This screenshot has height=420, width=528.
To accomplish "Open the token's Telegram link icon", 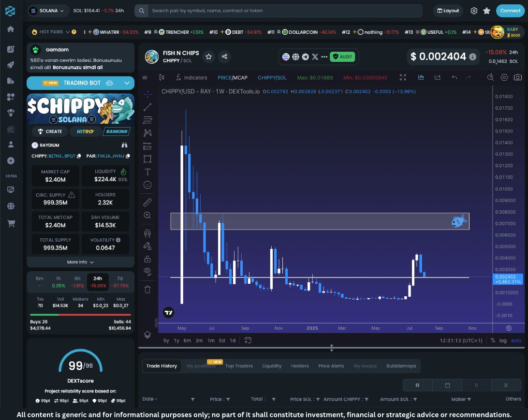I will tap(306, 57).
